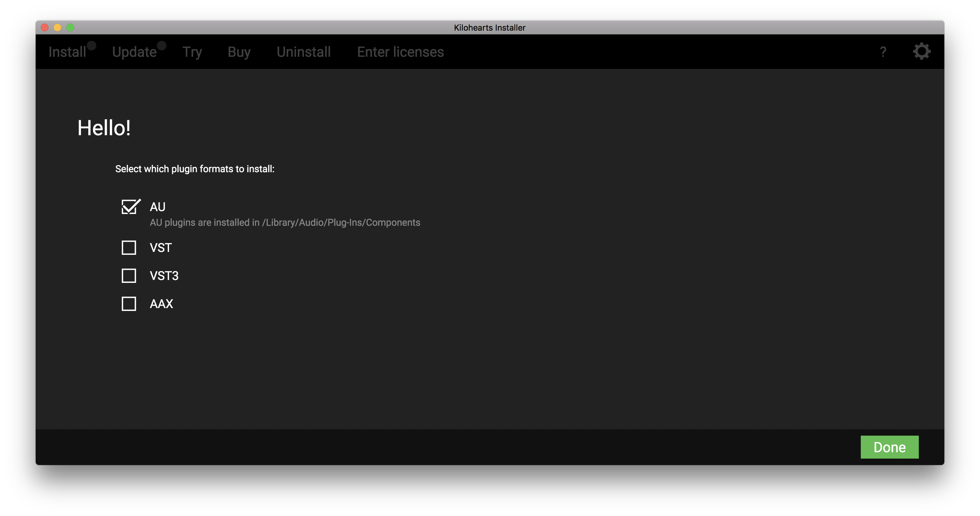The width and height of the screenshot is (980, 516).
Task: Close the Kilohearts Installer window
Action: 45,27
